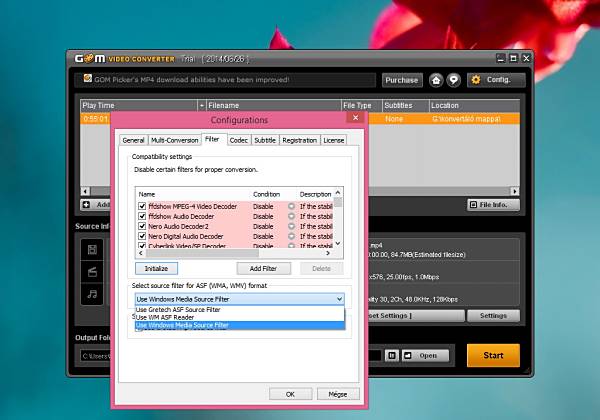Viewport: 600px width, 420px height.
Task: Click the Condition column header in filter list
Action: tap(267, 194)
